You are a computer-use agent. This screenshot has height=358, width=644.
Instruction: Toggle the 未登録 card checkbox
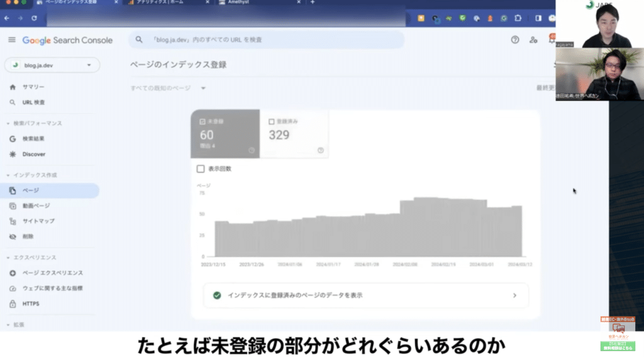coord(203,121)
